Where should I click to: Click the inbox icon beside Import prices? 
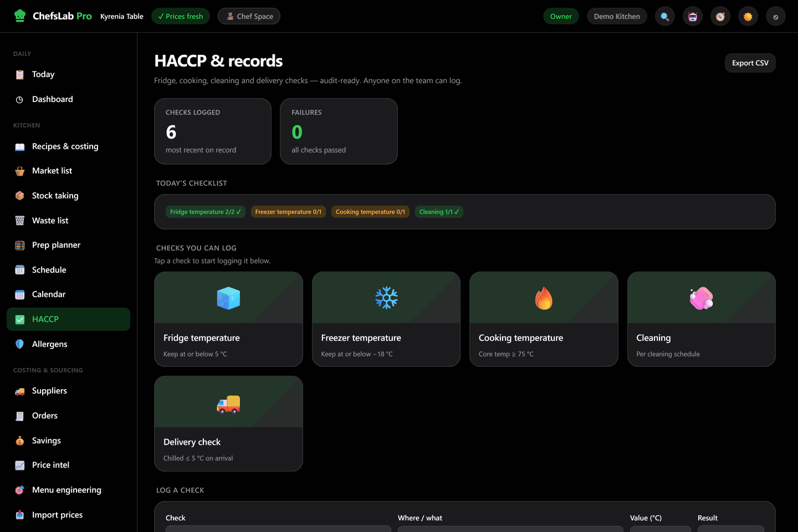tap(20, 515)
